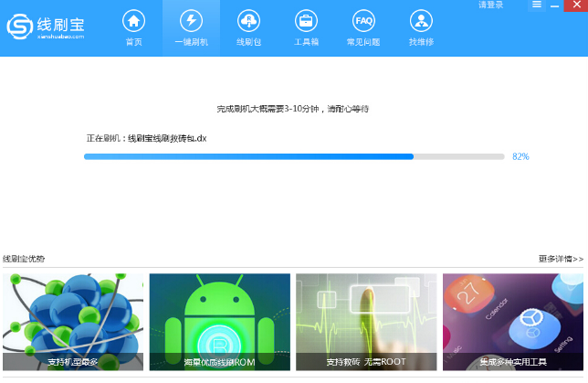Click the 线刷宝优势 section heading

click(24, 259)
